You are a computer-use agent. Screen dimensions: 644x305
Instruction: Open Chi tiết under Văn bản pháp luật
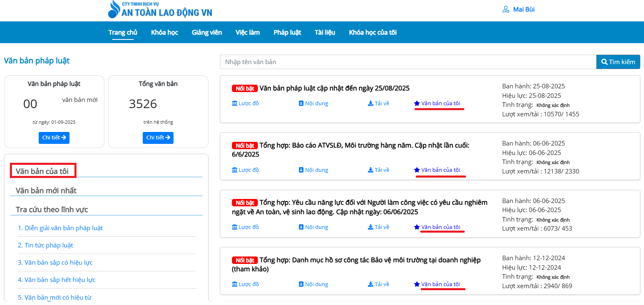coord(54,138)
